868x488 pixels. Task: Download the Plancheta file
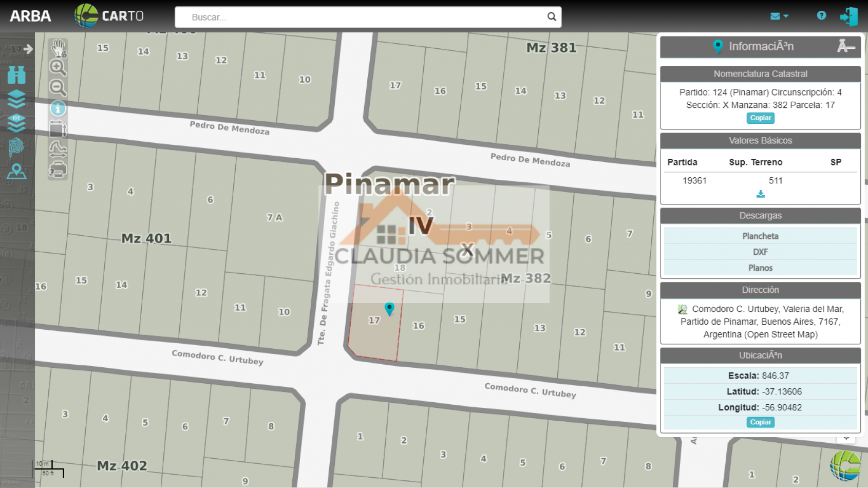[761, 236]
